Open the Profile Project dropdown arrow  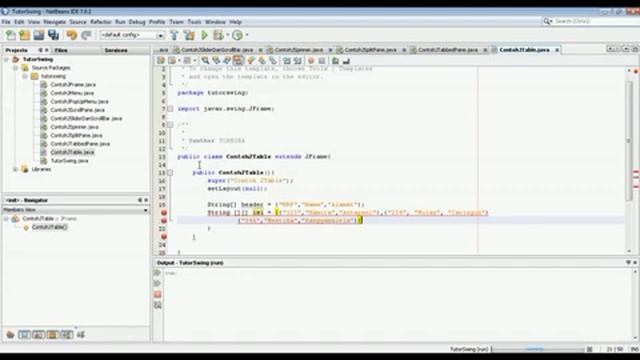click(x=247, y=35)
